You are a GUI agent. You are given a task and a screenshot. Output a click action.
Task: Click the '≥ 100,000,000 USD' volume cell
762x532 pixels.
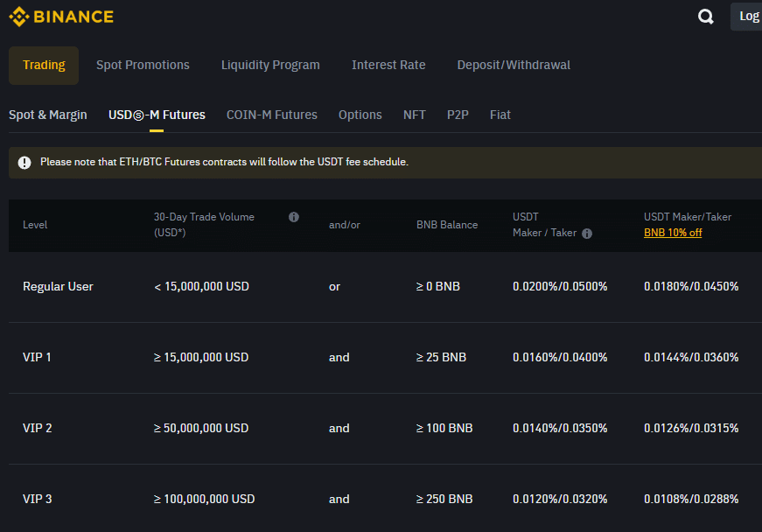[204, 500]
